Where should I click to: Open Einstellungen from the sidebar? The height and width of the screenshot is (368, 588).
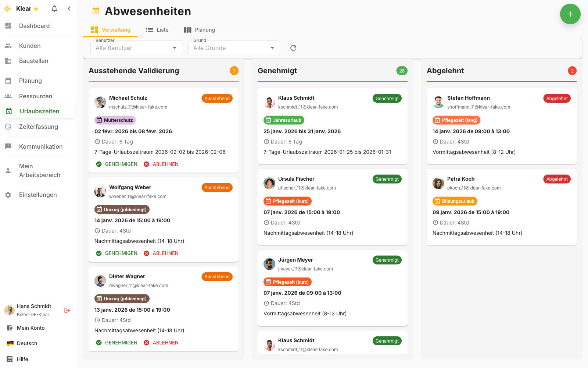[38, 195]
